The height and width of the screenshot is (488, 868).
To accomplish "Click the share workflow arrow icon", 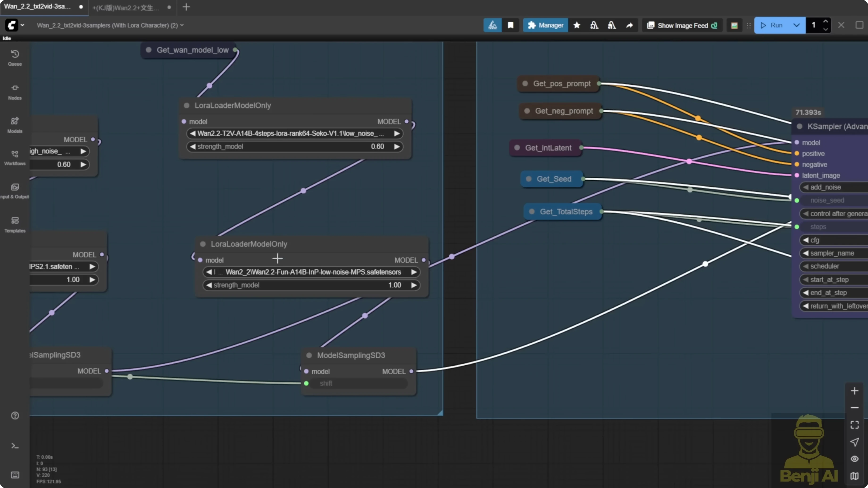I will [x=630, y=25].
